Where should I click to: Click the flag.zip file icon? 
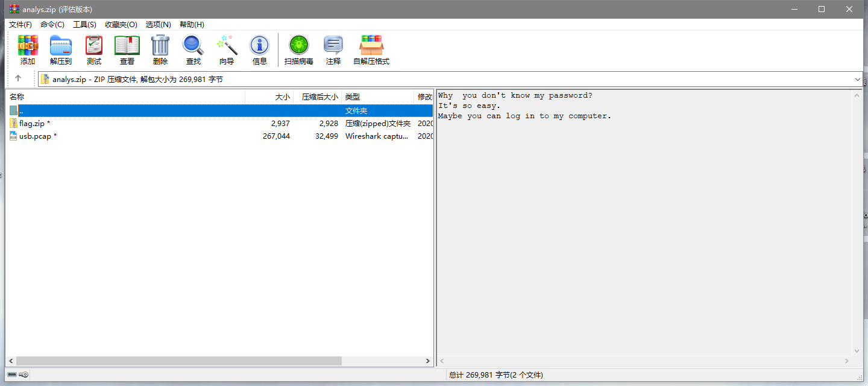tap(14, 123)
